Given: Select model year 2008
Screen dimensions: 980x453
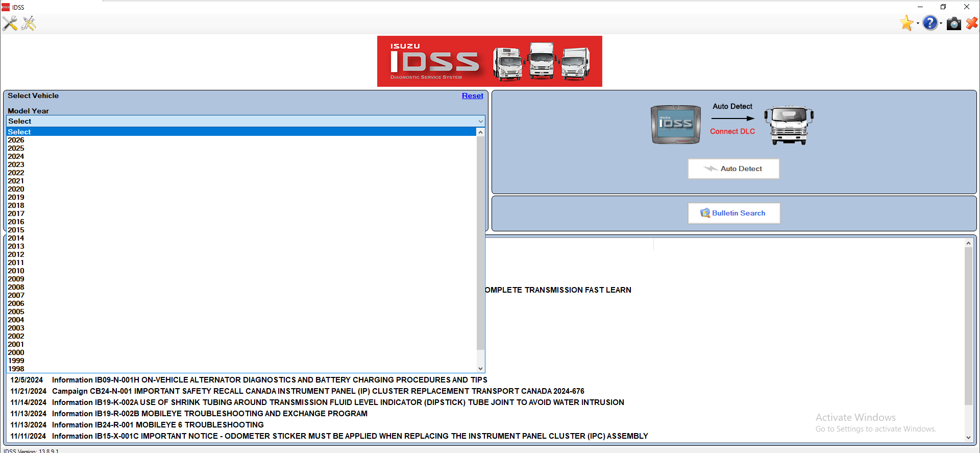Looking at the screenshot, I should pos(241,287).
